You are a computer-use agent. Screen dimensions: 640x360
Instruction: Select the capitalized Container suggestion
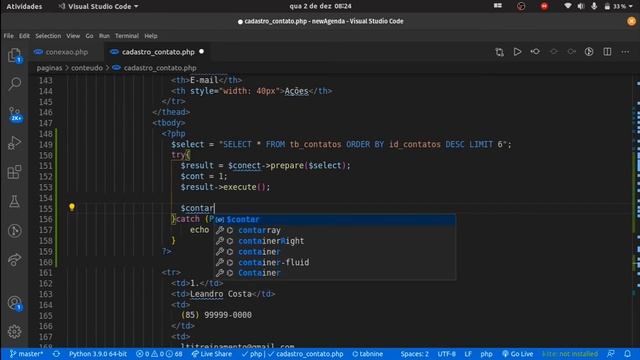tap(335, 273)
